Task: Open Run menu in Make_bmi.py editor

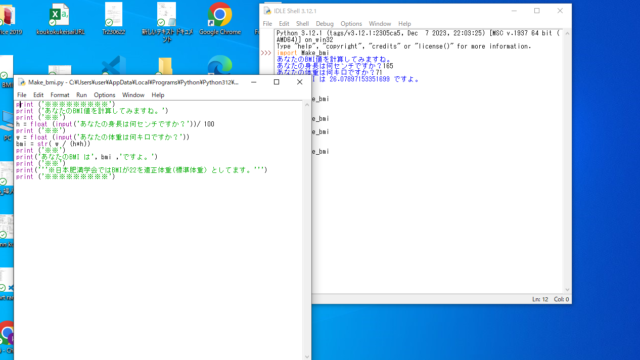Action: point(82,95)
